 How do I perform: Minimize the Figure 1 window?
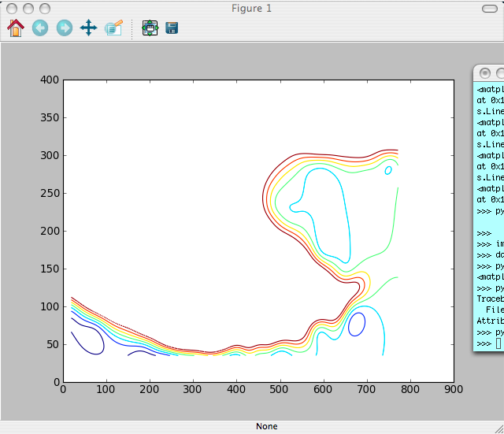pyautogui.click(x=28, y=9)
